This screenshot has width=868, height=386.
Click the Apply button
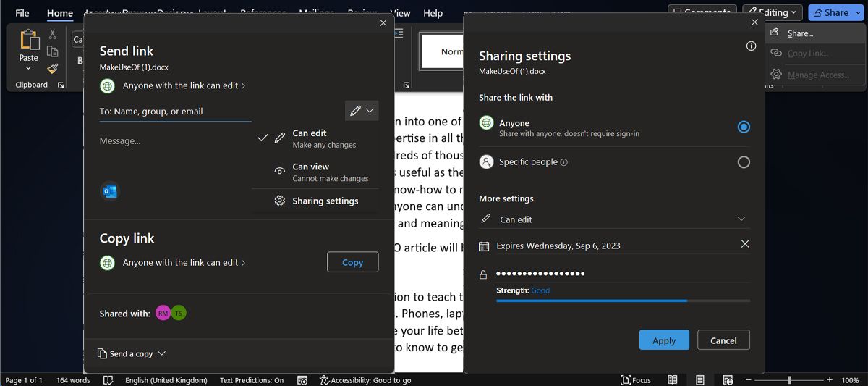pos(664,340)
